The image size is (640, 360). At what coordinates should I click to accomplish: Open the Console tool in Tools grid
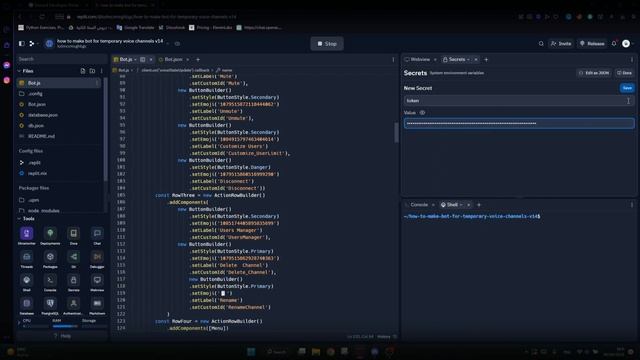(x=50, y=282)
